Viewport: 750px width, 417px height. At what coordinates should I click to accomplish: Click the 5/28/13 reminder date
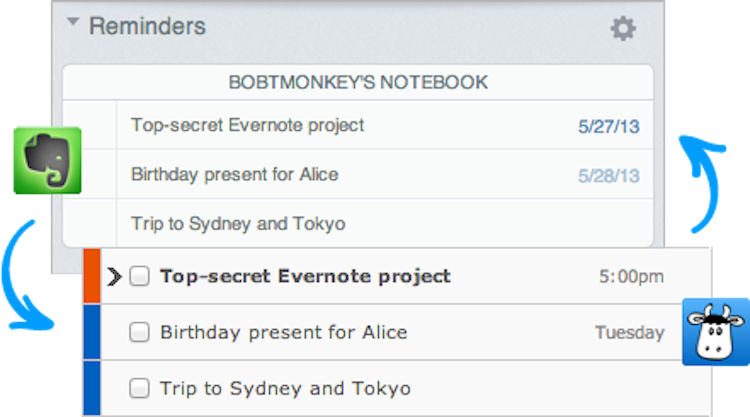(608, 176)
